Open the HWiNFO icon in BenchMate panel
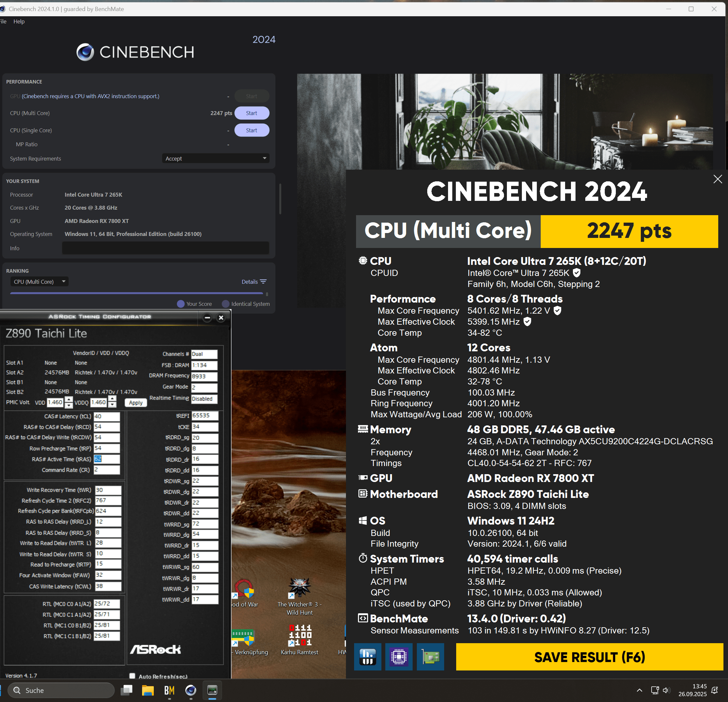 pos(367,657)
